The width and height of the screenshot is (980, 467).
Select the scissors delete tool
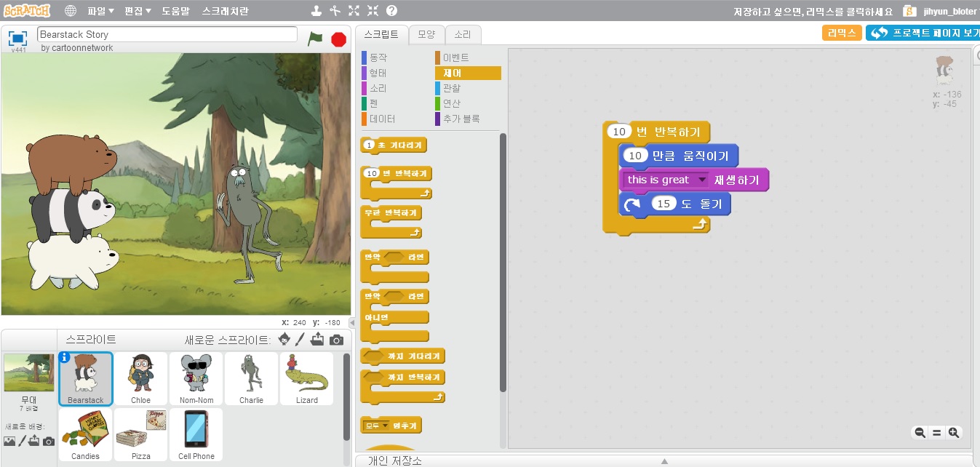[x=335, y=11]
